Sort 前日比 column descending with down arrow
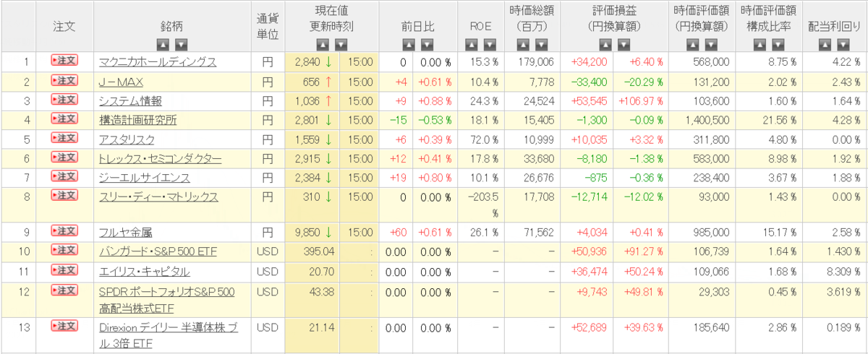868x354 pixels. (x=426, y=44)
